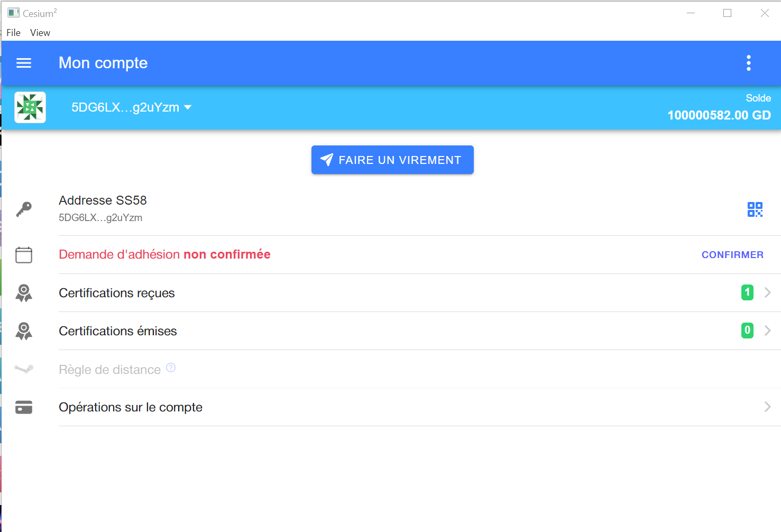781x532 pixels.
Task: Click the calendar icon for membership request
Action: coord(24,255)
